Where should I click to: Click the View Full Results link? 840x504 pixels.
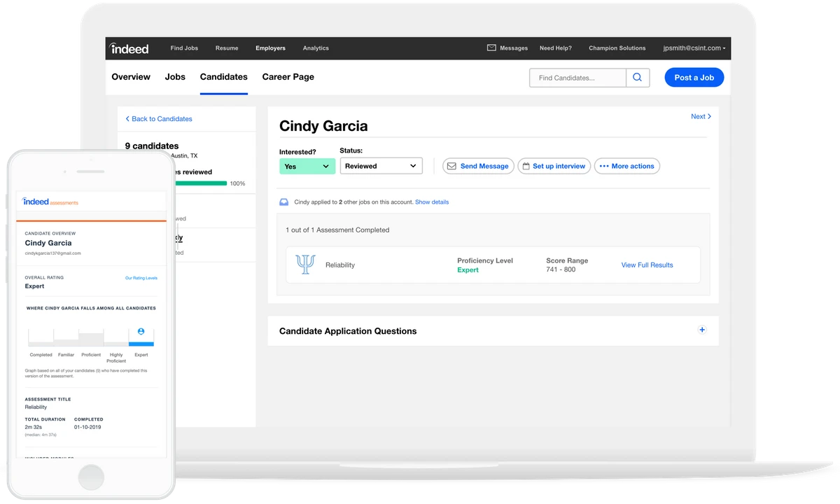pyautogui.click(x=647, y=265)
